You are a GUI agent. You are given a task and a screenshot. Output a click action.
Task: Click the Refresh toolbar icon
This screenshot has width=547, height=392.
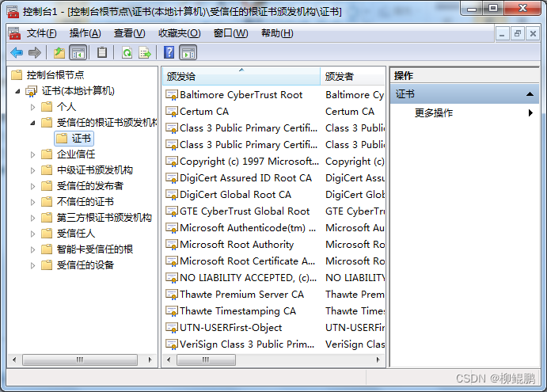[x=127, y=53]
